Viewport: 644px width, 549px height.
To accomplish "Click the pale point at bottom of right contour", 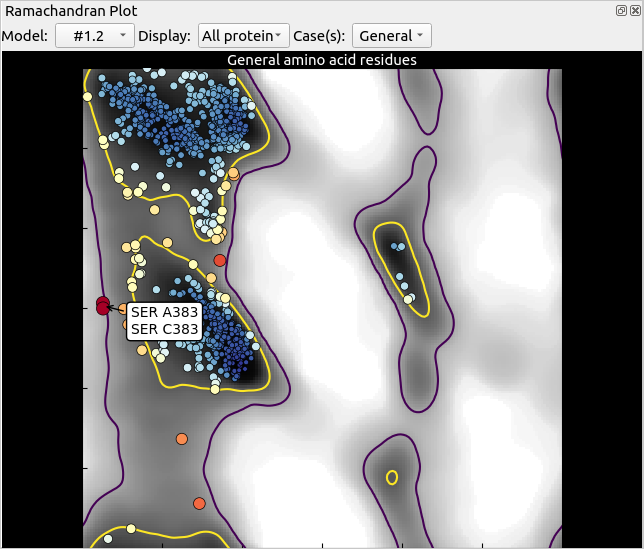I will (407, 298).
